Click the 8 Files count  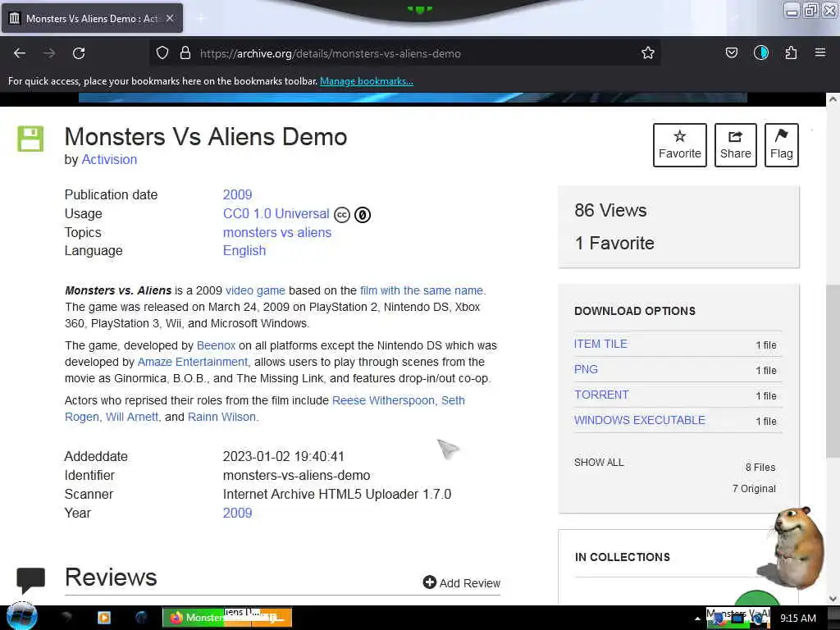point(760,467)
